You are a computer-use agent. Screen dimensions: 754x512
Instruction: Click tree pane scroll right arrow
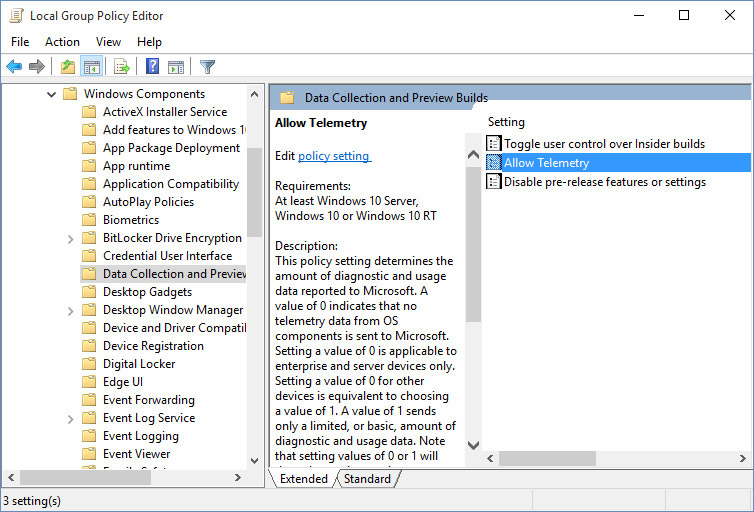(238, 477)
